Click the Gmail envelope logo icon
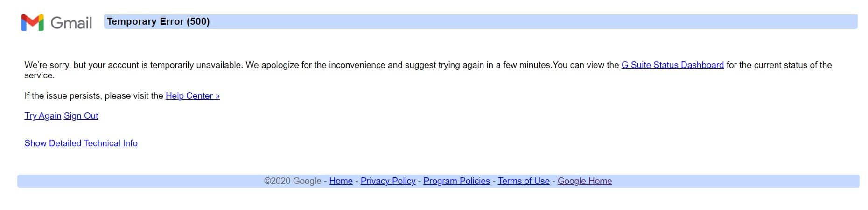 point(32,22)
